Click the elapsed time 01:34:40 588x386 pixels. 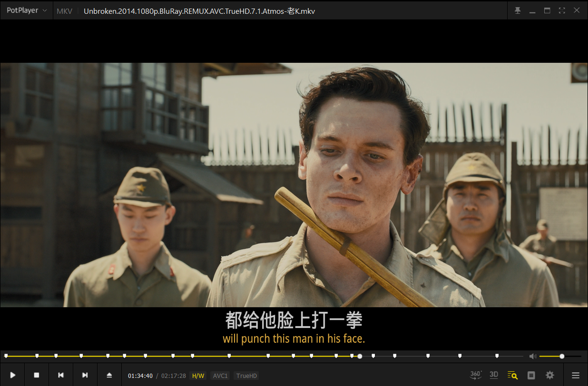click(140, 376)
